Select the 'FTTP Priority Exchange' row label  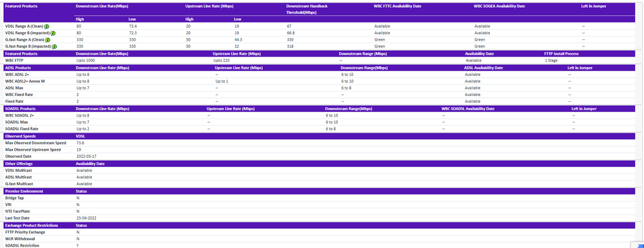pyautogui.click(x=25, y=232)
